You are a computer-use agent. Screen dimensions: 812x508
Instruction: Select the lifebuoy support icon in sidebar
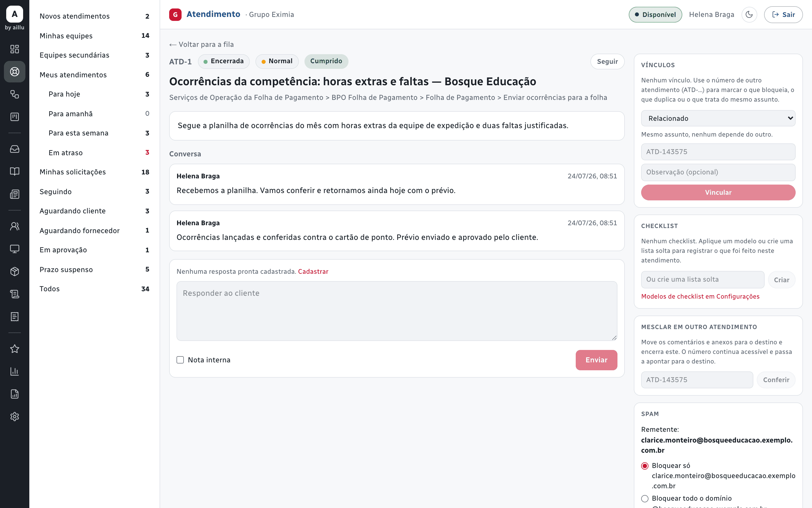point(14,72)
